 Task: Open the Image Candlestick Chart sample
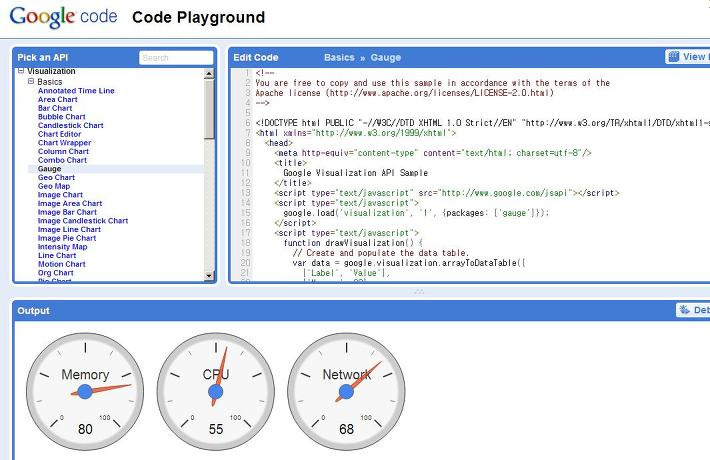pos(83,220)
